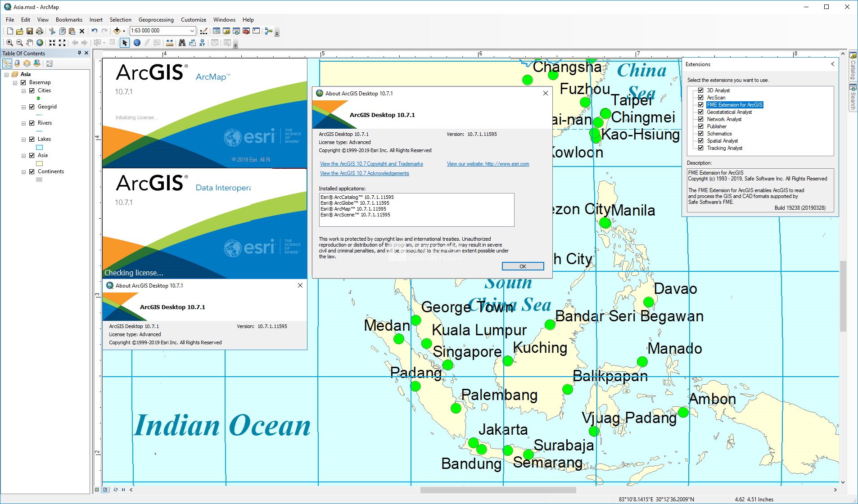Collapse the Extensions panel arrow

(x=833, y=64)
